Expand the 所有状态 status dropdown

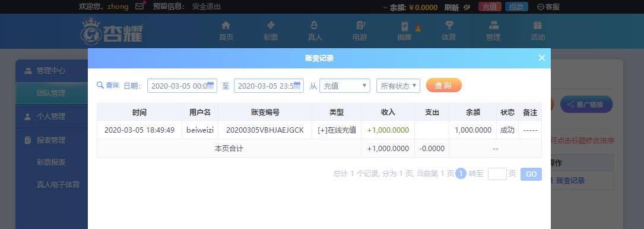pyautogui.click(x=398, y=86)
